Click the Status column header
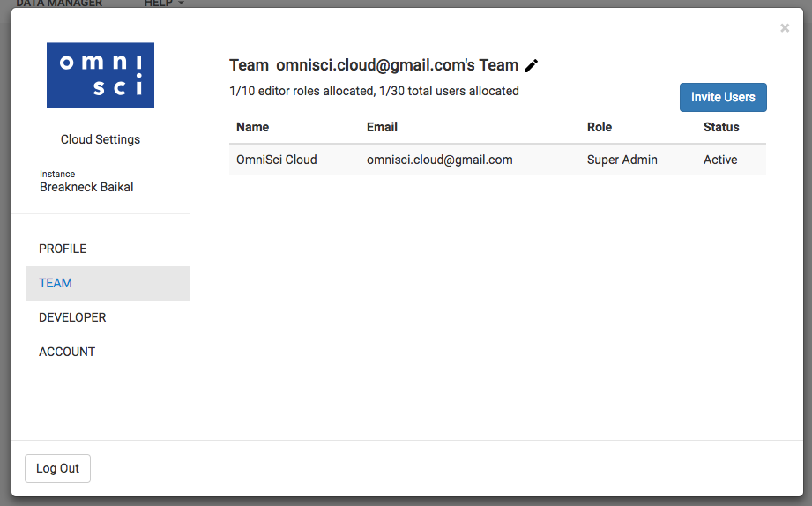The height and width of the screenshot is (506, 812). coord(721,127)
